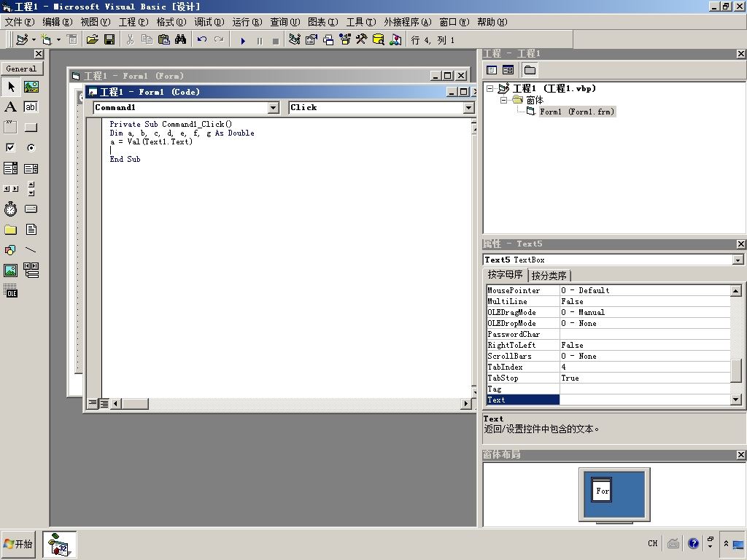Image resolution: width=747 pixels, height=560 pixels.
Task: Select the Line tool
Action: pos(31,249)
